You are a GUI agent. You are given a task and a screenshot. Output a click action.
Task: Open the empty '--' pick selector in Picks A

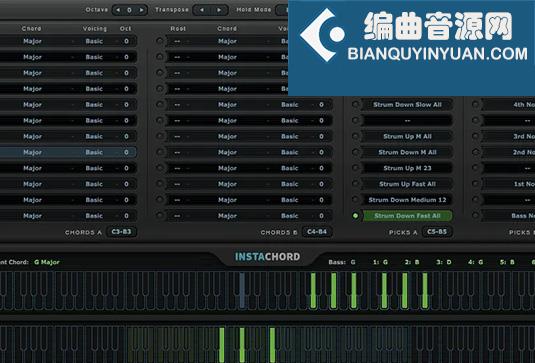(x=407, y=120)
